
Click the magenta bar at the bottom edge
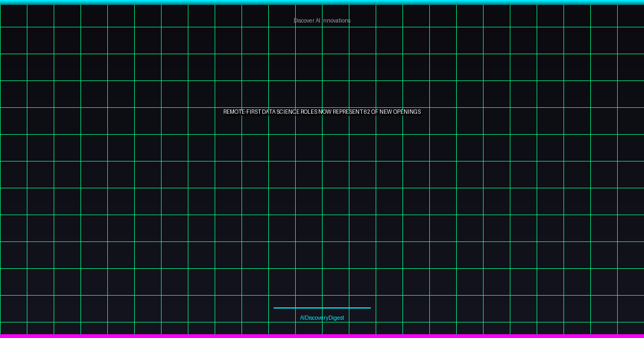(322, 336)
